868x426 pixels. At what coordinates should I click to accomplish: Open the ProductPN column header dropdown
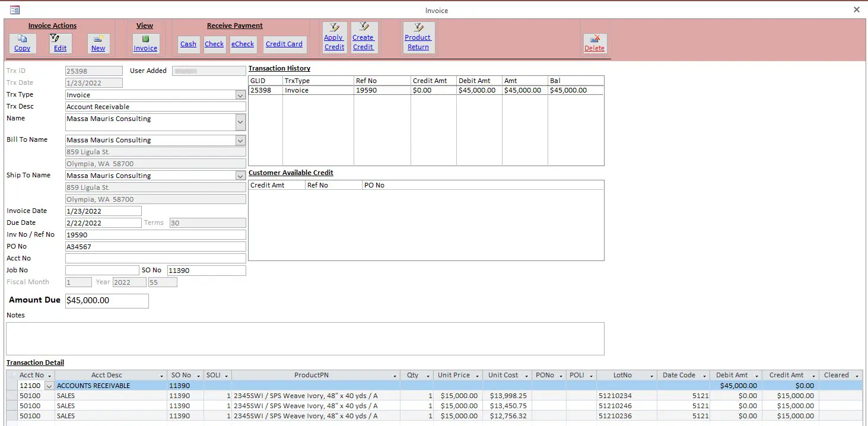click(x=395, y=376)
